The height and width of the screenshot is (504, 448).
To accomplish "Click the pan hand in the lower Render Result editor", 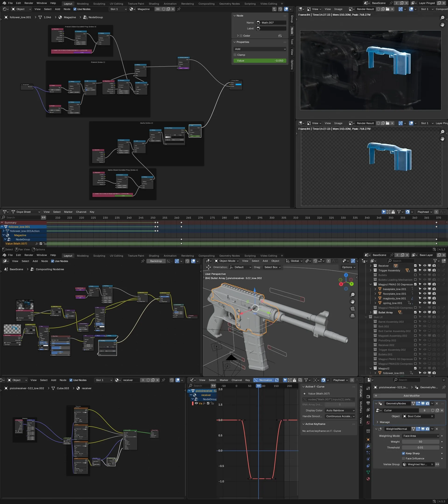I will pos(442,139).
